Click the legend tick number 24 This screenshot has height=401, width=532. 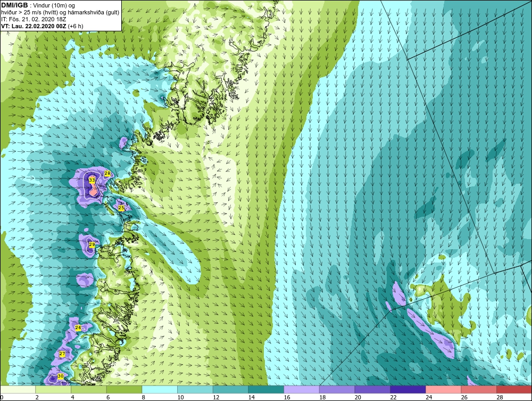tap(429, 397)
